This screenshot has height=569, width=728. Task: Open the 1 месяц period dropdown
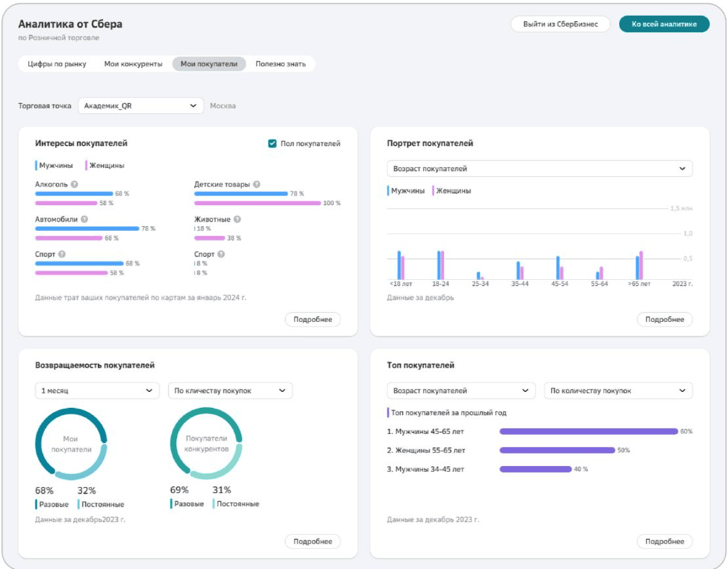point(97,391)
